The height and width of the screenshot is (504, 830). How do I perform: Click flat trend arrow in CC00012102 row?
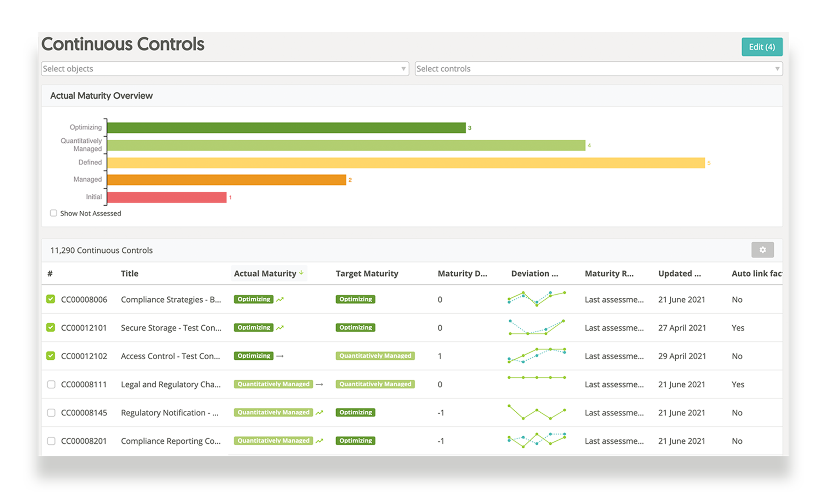tap(280, 356)
